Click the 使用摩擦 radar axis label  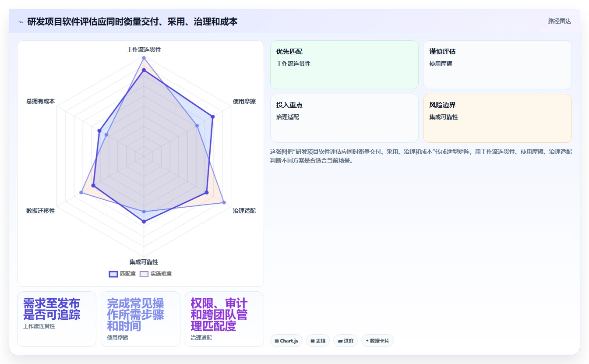pos(244,101)
